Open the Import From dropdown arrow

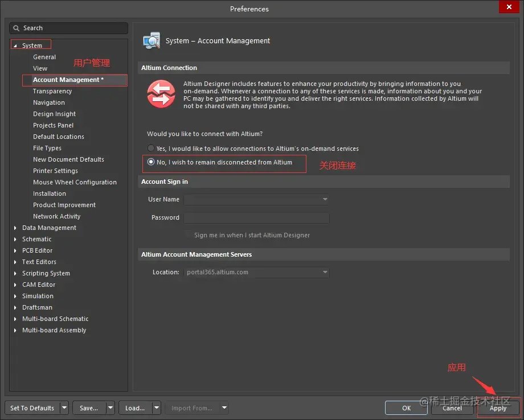point(224,407)
